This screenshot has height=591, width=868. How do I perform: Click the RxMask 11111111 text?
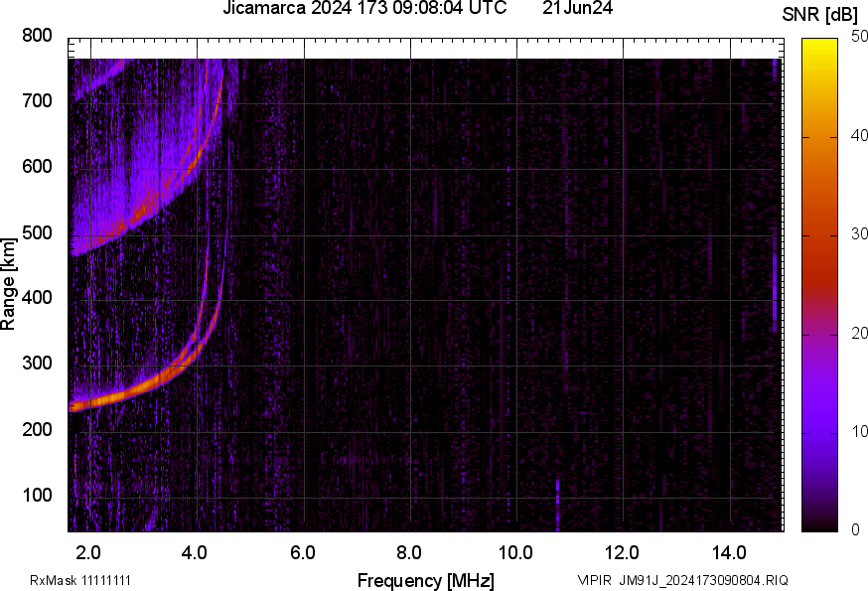(x=80, y=580)
